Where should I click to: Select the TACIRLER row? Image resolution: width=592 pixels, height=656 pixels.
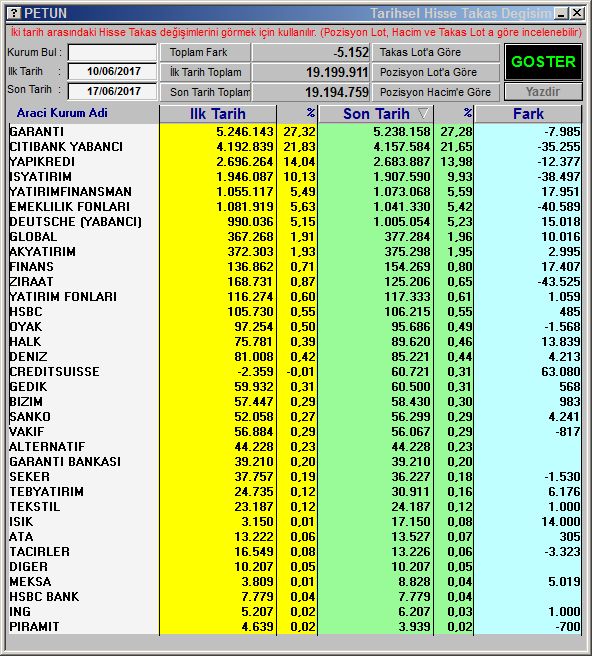pyautogui.click(x=295, y=552)
